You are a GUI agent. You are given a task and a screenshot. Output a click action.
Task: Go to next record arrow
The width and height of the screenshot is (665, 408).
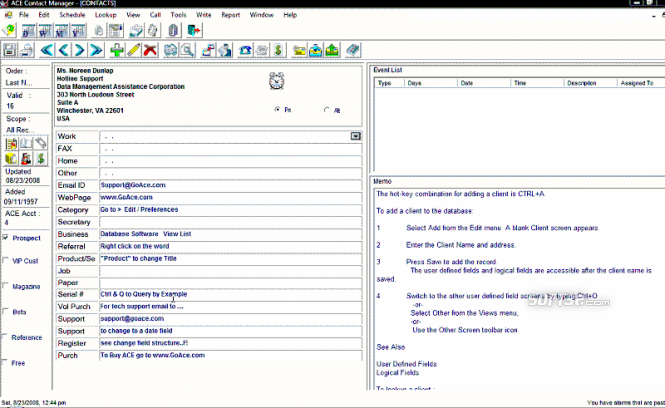click(x=79, y=50)
